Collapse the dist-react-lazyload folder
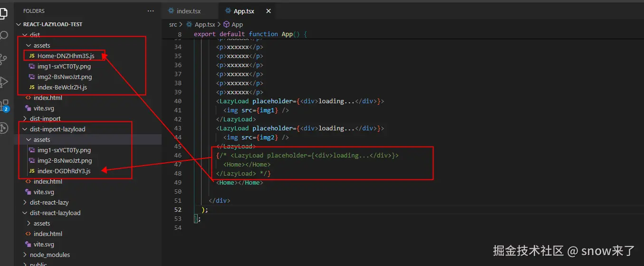The height and width of the screenshot is (266, 644). [x=25, y=213]
